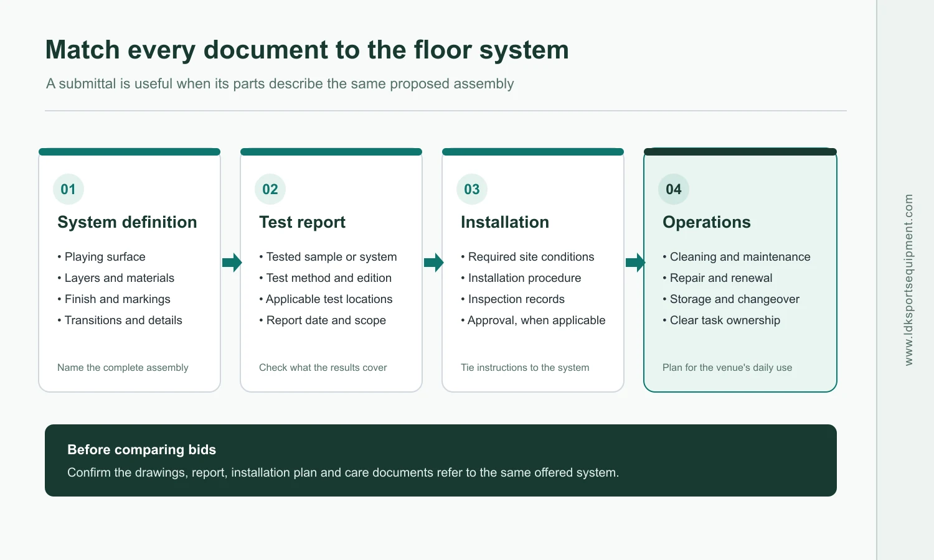Screen dimensions: 934x560
Task: Click the Approval, when applicable bullet
Action: [533, 320]
